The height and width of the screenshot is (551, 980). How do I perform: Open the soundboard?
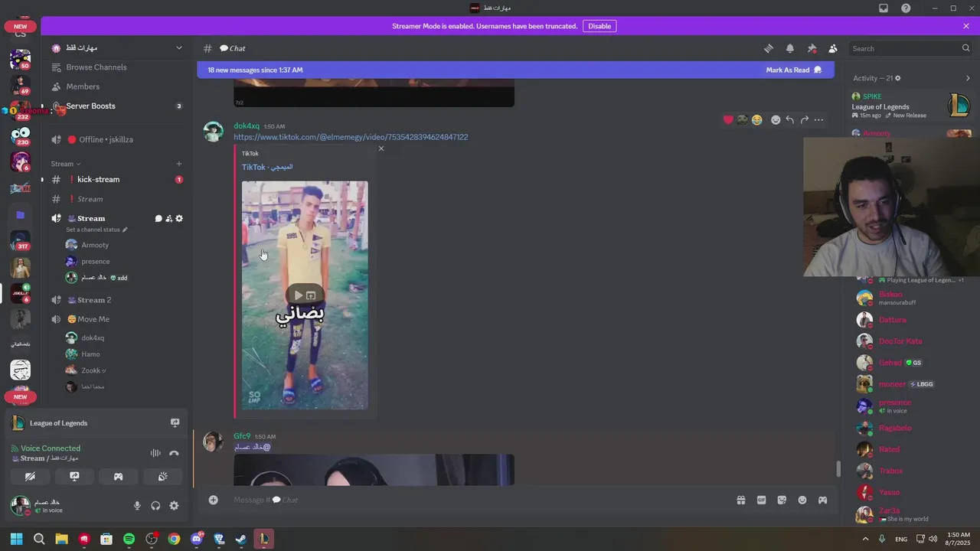(163, 476)
